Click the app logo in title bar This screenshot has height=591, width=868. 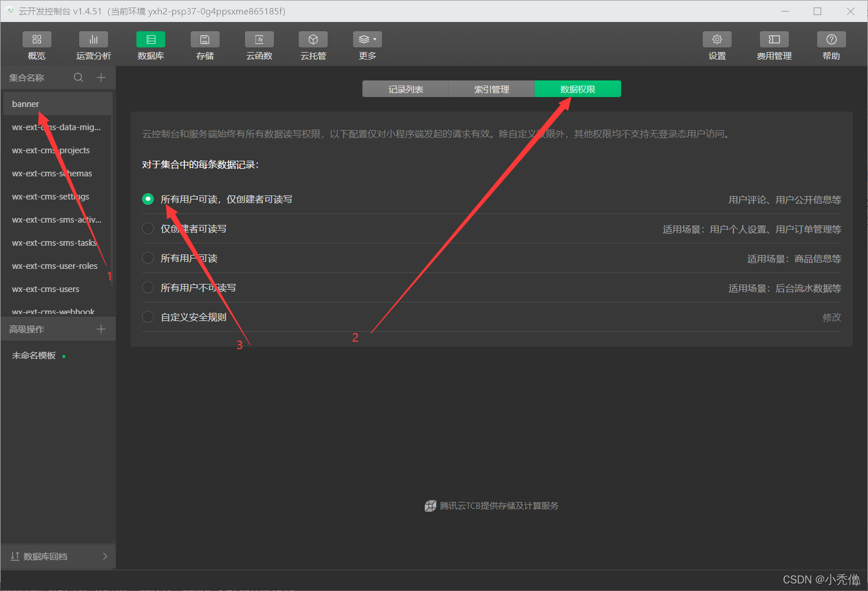pos(10,11)
